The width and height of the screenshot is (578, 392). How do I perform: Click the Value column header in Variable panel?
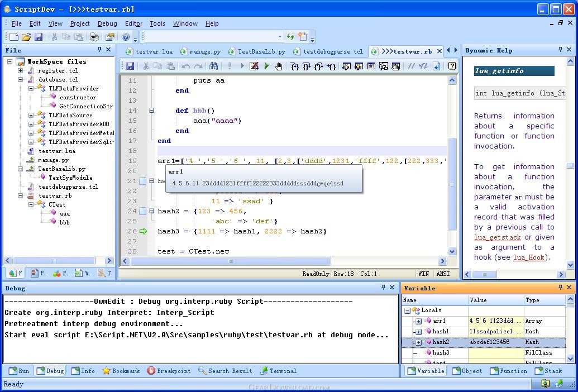496,300
